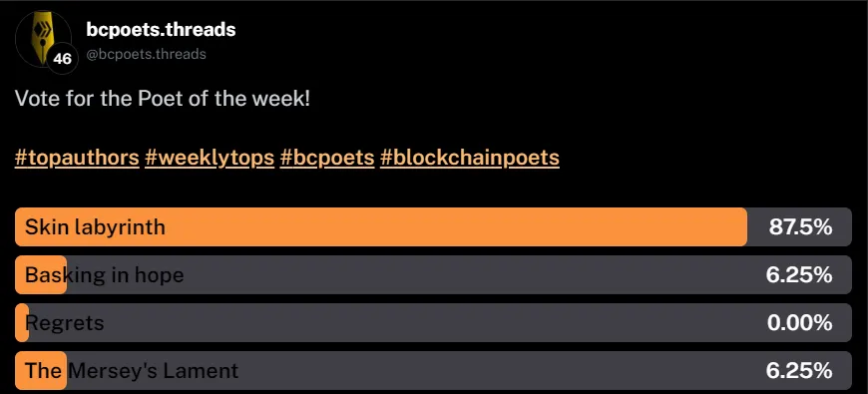View posts tagged #blockchainpoets

pos(470,158)
